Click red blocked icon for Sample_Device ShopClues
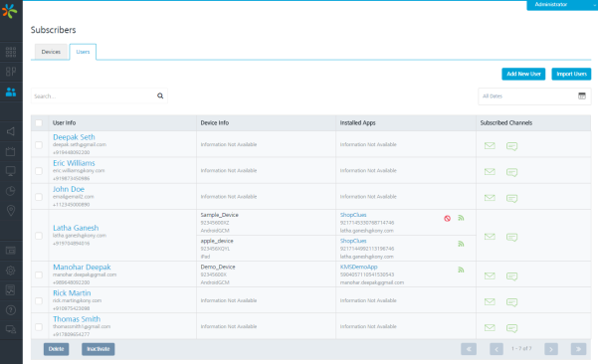Viewport: 598px width, 364px height. point(447,219)
